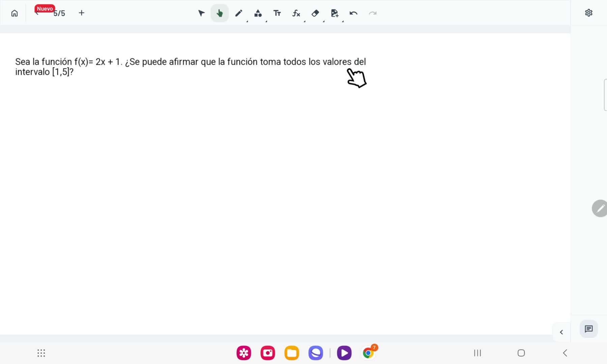Tap the floating pencil edit button
607x364 pixels.
click(600, 208)
